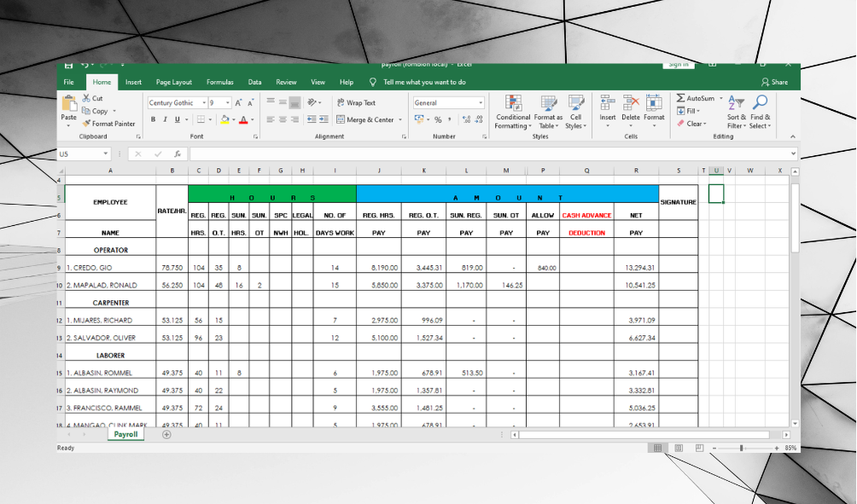Viewport: 857px width, 504px height.
Task: Click the Copy icon
Action: click(x=86, y=111)
